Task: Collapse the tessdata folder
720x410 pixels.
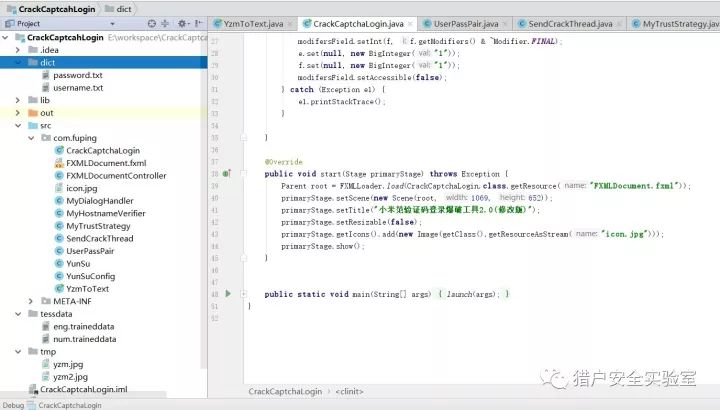Action: (19, 314)
